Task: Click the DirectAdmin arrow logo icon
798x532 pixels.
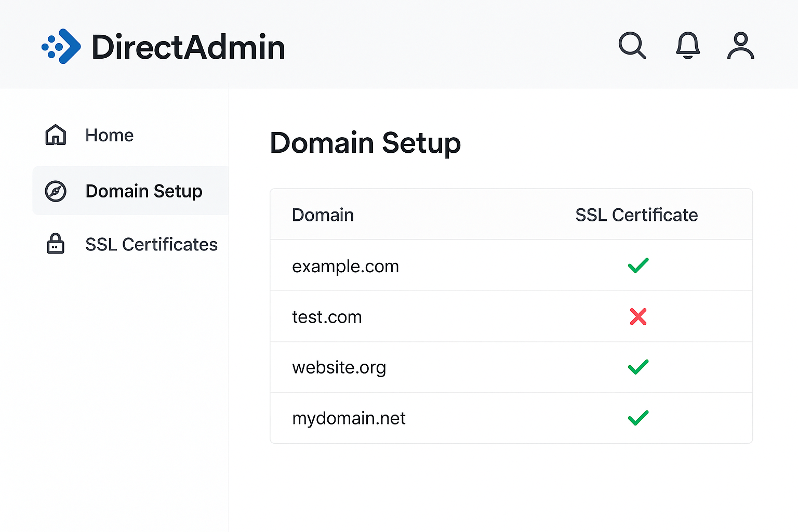Action: click(x=61, y=47)
